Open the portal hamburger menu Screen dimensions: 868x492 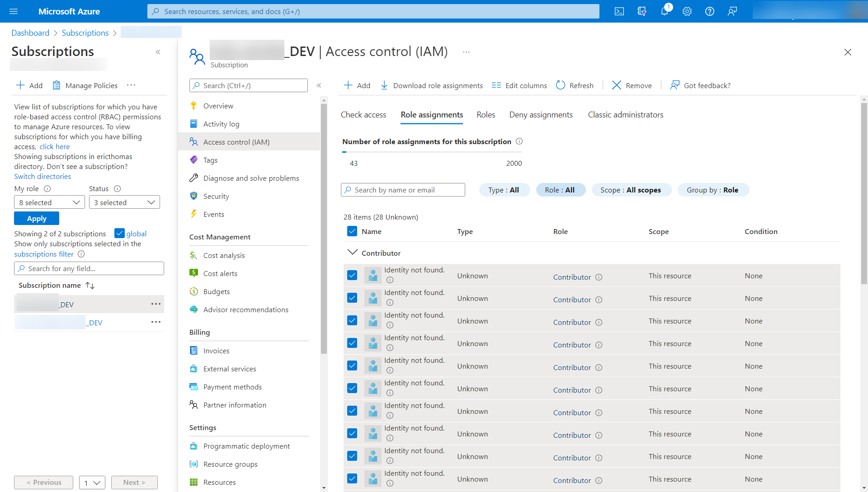[x=14, y=11]
